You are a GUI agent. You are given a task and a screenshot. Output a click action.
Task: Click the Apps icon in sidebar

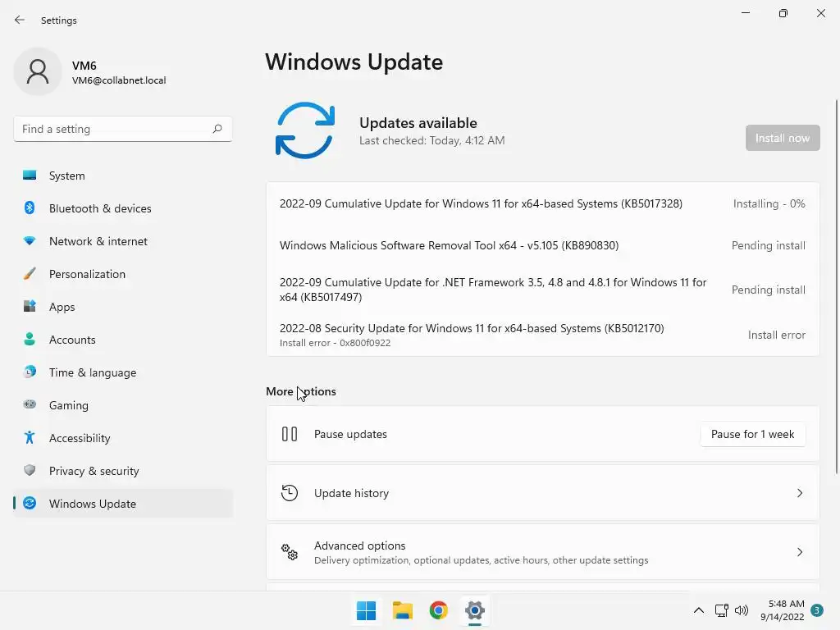click(30, 307)
